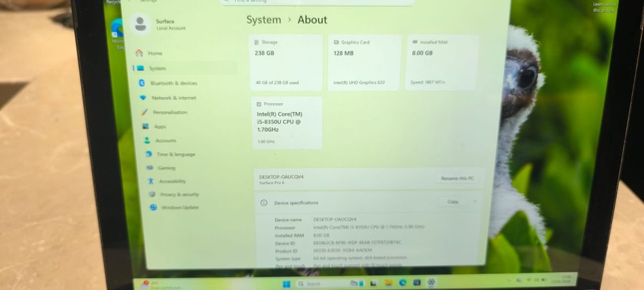Screen dimensions: 644x290
Task: Open the Graphics Card 128 MB card
Action: pyautogui.click(x=365, y=63)
